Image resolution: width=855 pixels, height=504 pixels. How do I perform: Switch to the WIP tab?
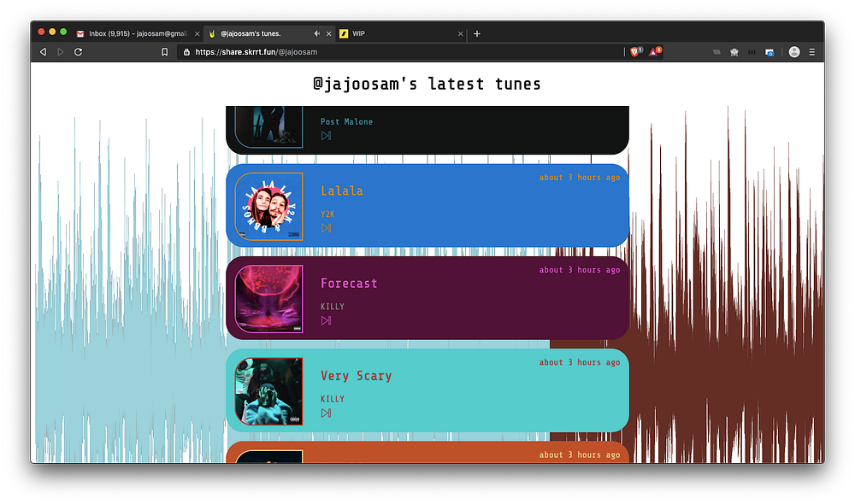click(x=403, y=33)
